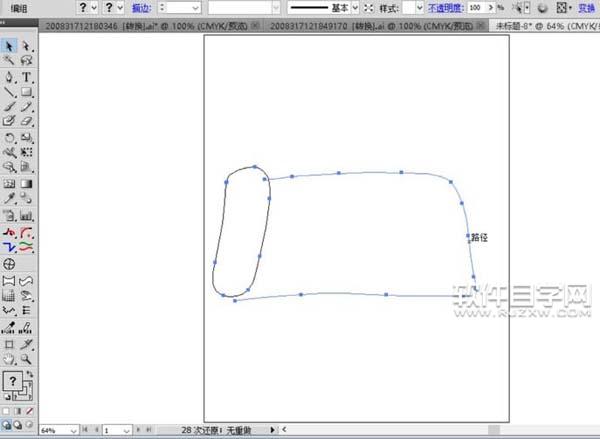This screenshot has width=600, height=439.
Task: Set paint mode to None (red slash)
Action: click(x=29, y=411)
